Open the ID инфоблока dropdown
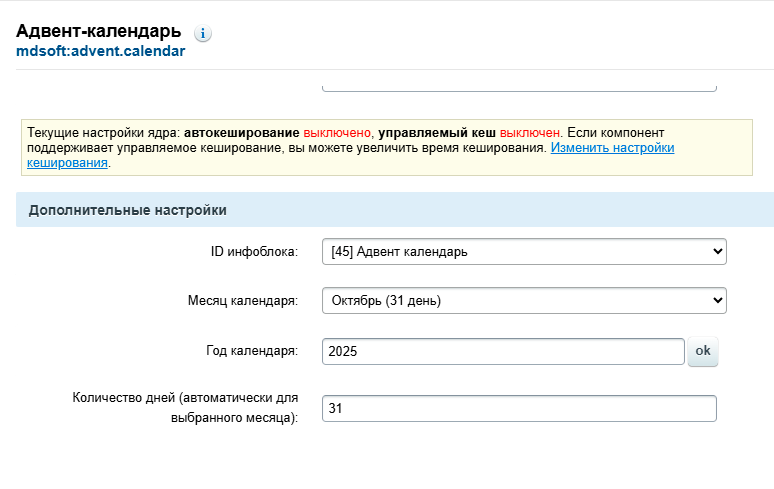Screen dimensions: 774x489 click(524, 252)
